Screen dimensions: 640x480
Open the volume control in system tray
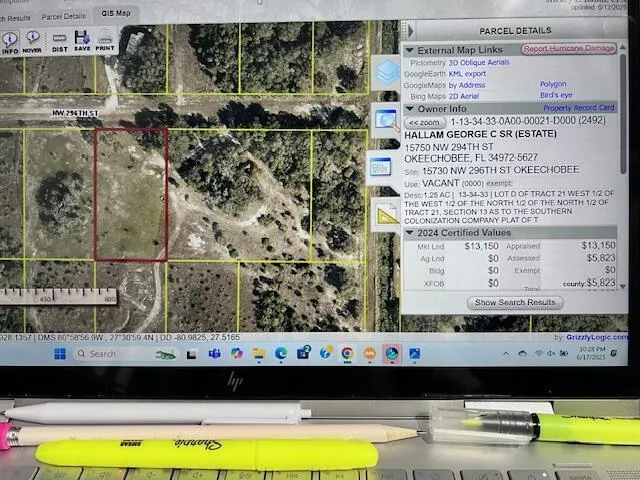[x=551, y=353]
